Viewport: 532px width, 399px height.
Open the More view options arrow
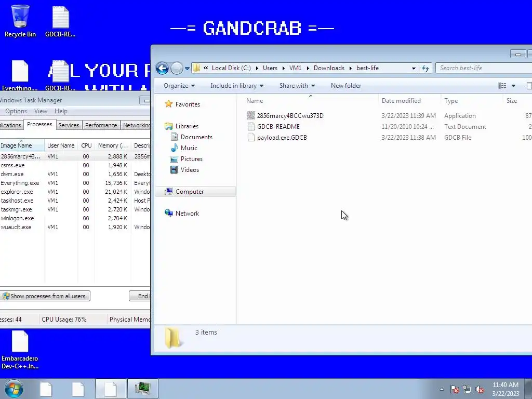coord(513,86)
